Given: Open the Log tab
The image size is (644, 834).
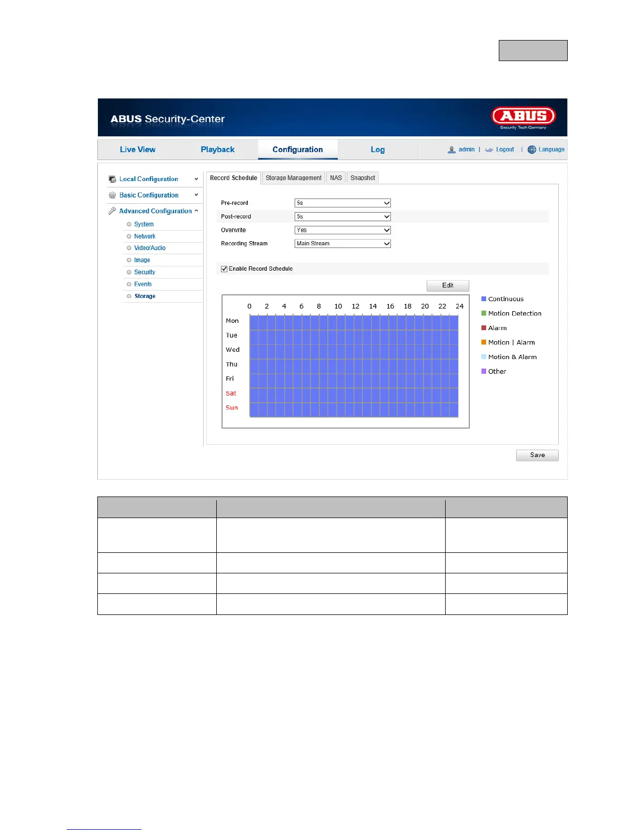Looking at the screenshot, I should 378,150.
